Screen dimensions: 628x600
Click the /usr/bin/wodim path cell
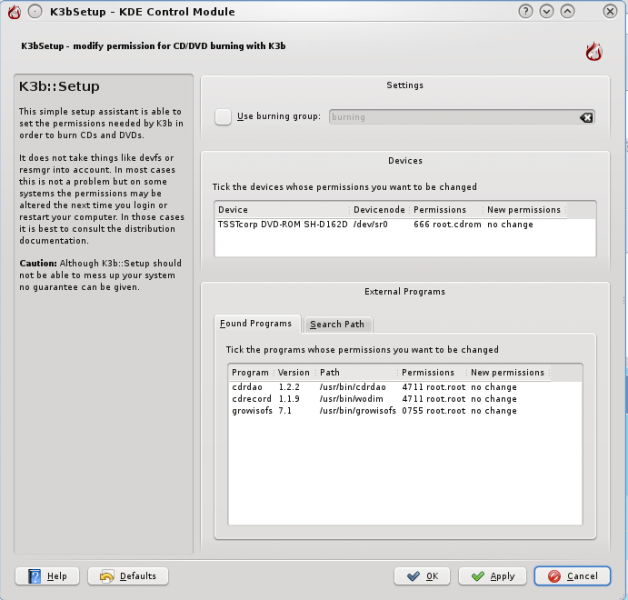(x=351, y=399)
